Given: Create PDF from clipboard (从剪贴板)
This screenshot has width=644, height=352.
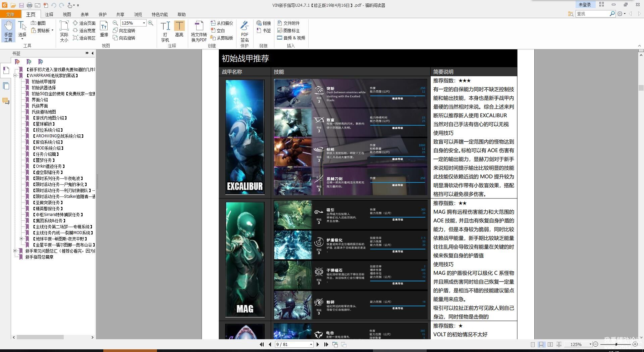Looking at the screenshot, I should tap(222, 38).
